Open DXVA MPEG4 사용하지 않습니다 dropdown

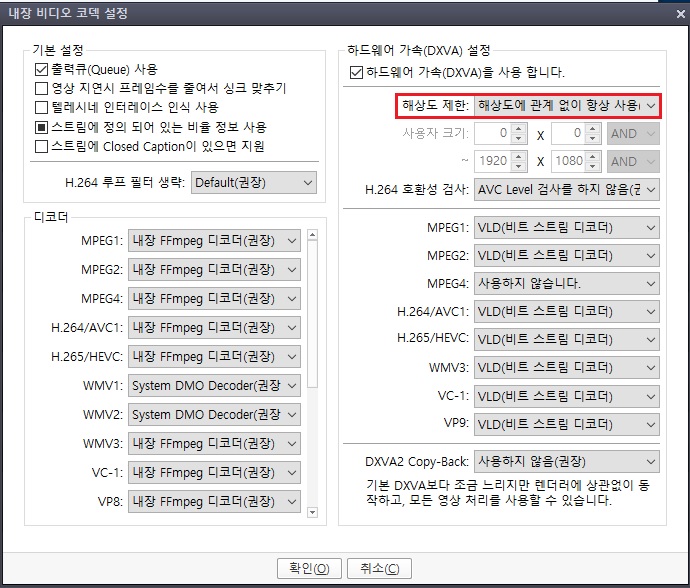tap(567, 283)
